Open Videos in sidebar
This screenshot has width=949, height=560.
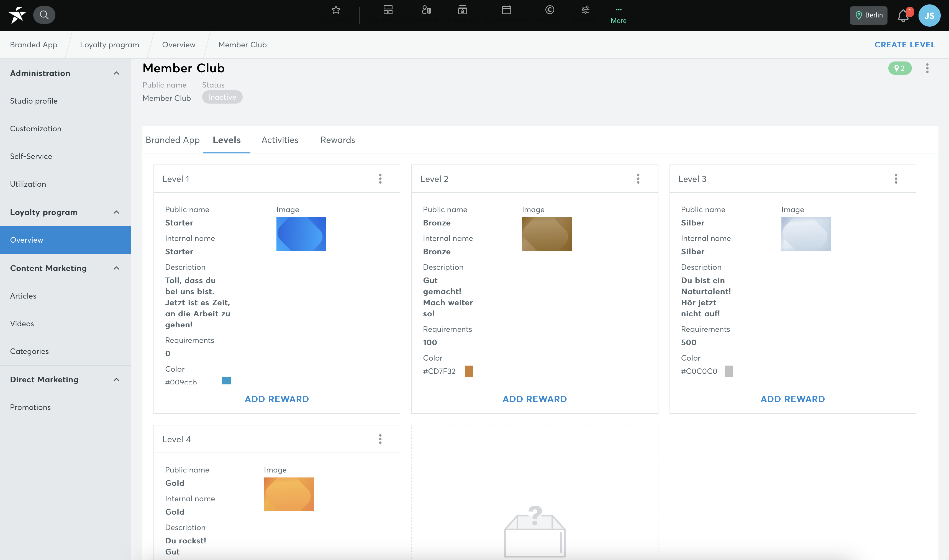tap(65, 324)
